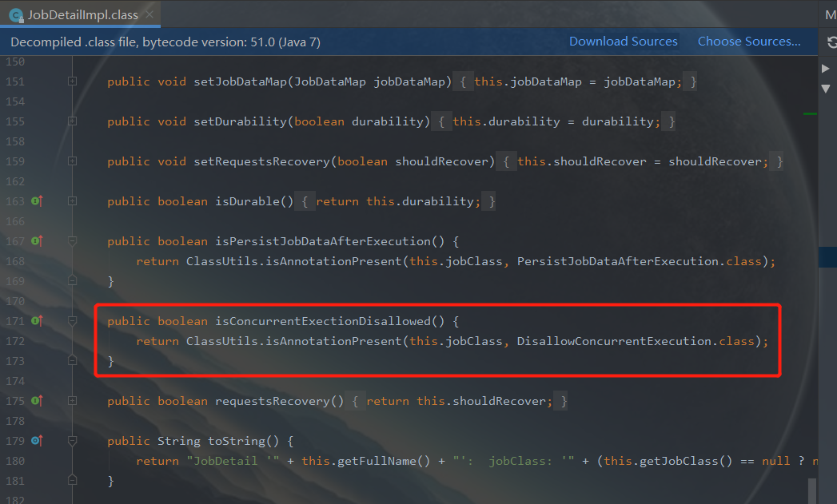Click implements-method gutter icon on line 171
The image size is (837, 504).
pos(37,321)
